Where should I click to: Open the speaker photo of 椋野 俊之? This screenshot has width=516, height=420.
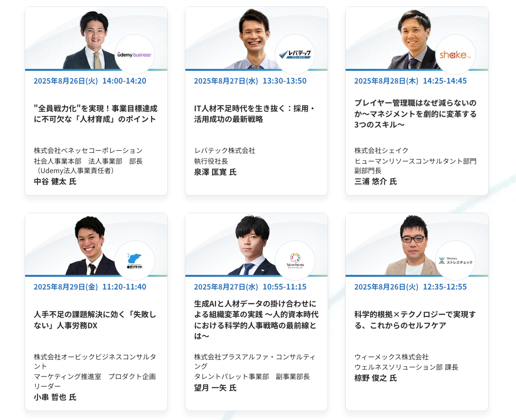pos(413,246)
